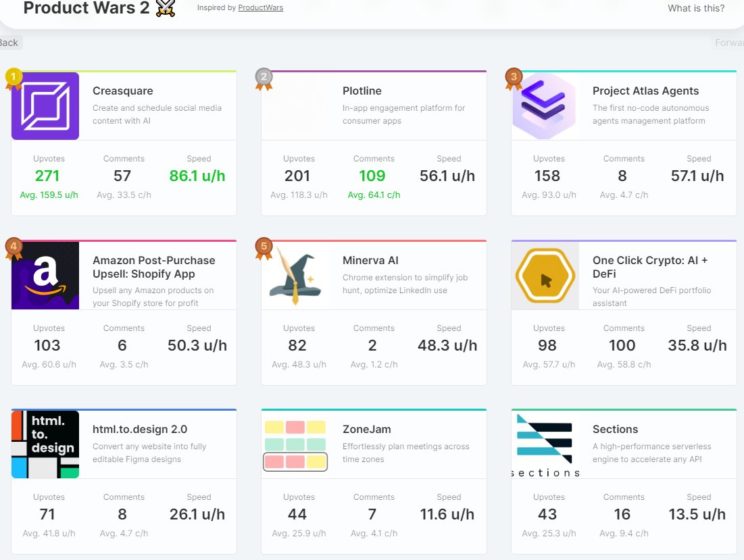Viewport: 744px width, 560px height.
Task: Click the html.to.design Mondrian-style logo
Action: (45, 444)
